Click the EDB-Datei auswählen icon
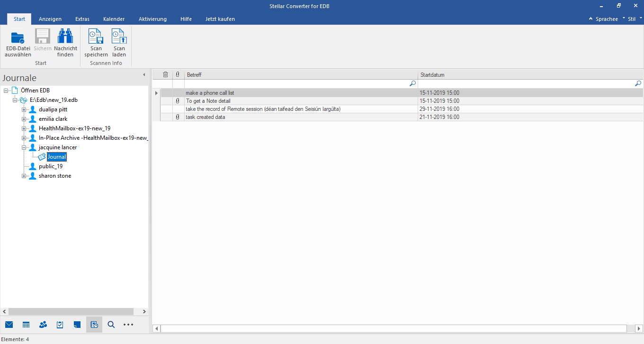The image size is (644, 344). [x=18, y=37]
